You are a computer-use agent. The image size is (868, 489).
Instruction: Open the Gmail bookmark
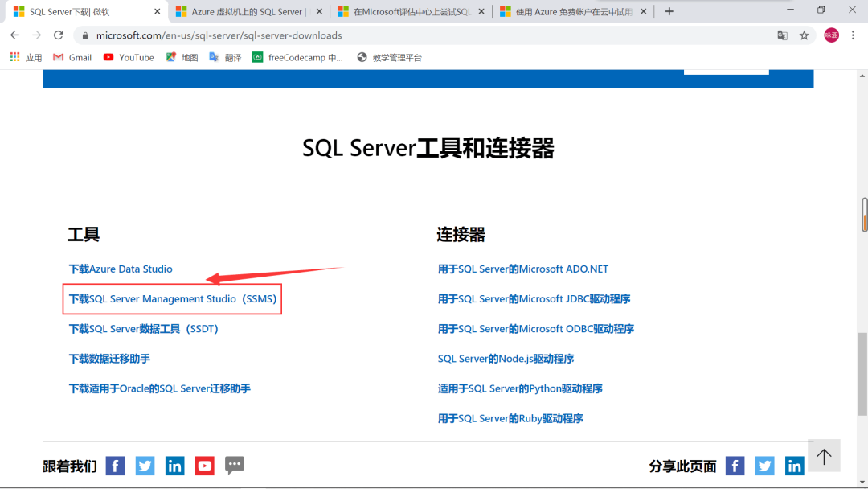pyautogui.click(x=72, y=58)
